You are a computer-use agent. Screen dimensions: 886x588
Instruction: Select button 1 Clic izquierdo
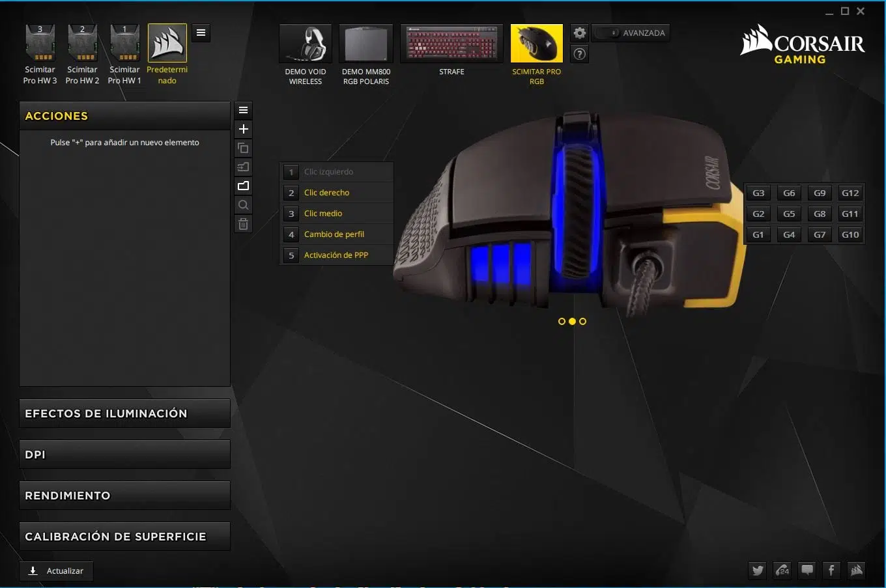tap(337, 172)
